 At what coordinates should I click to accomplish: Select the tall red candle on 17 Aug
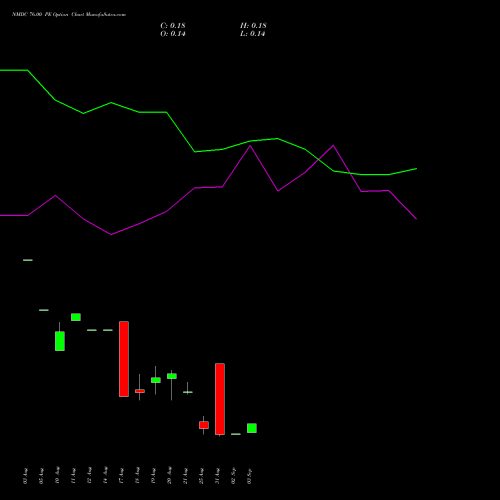pyautogui.click(x=124, y=359)
